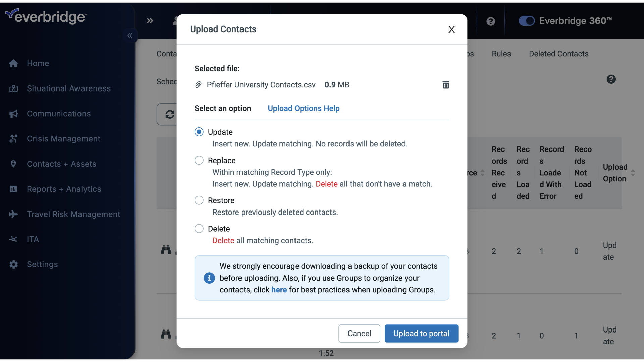Open Reports + Analytics section
The height and width of the screenshot is (362, 644).
[64, 189]
